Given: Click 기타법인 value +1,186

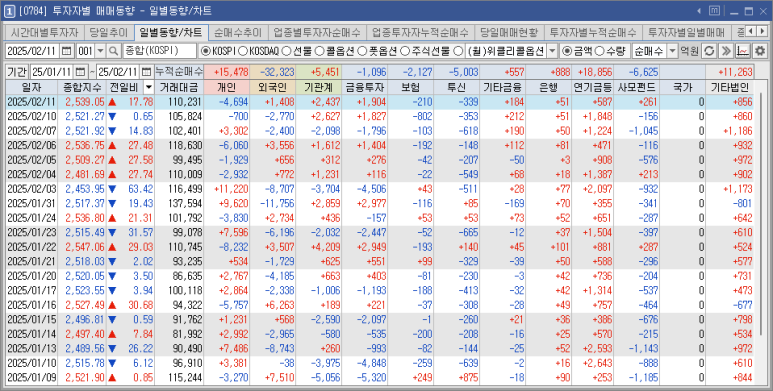Looking at the screenshot, I should 738,131.
